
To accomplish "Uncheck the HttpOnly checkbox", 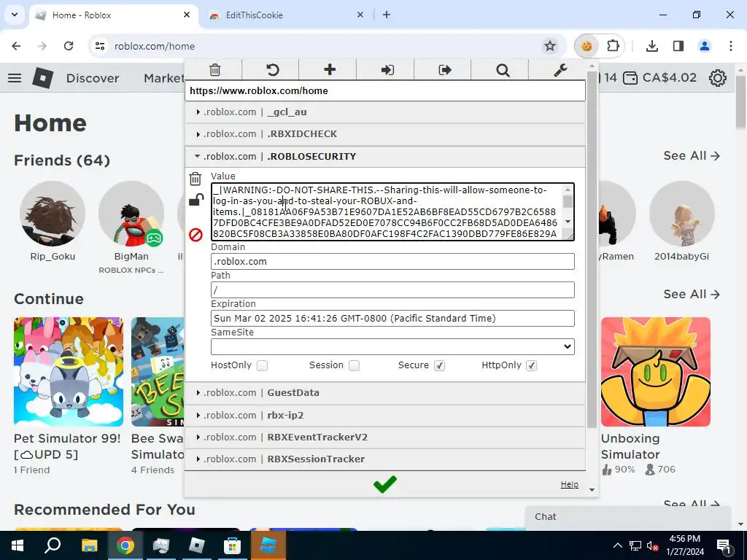I will coord(532,365).
